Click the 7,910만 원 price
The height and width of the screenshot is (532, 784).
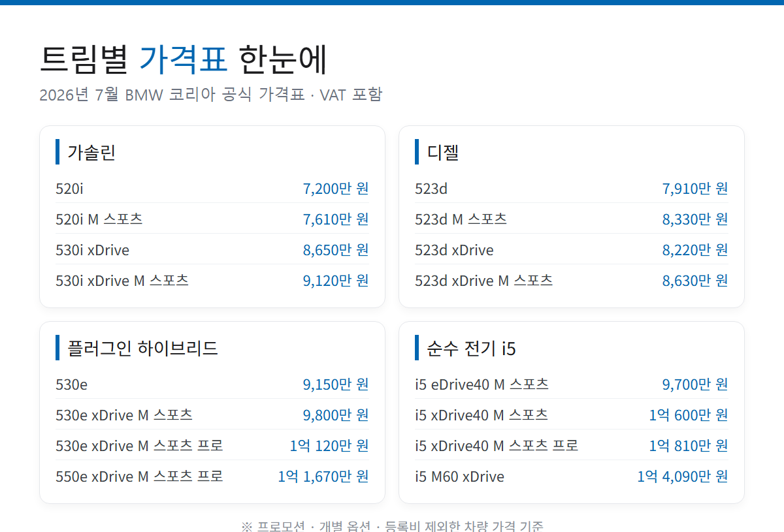695,189
